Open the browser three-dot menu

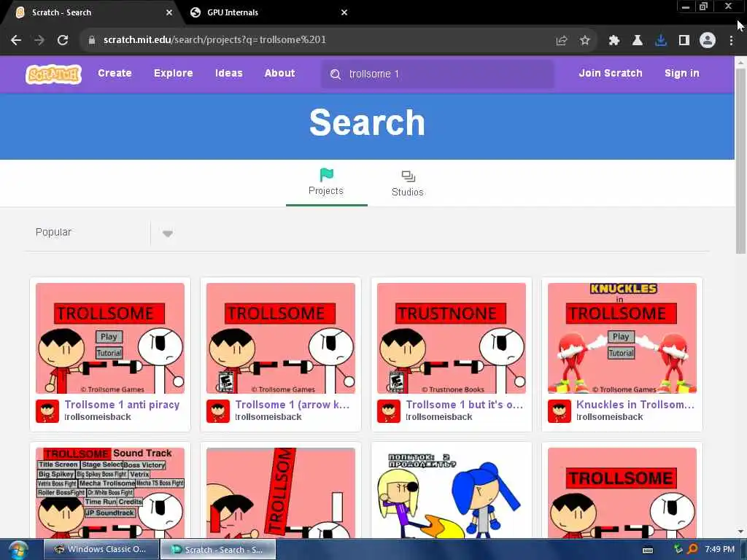point(731,41)
